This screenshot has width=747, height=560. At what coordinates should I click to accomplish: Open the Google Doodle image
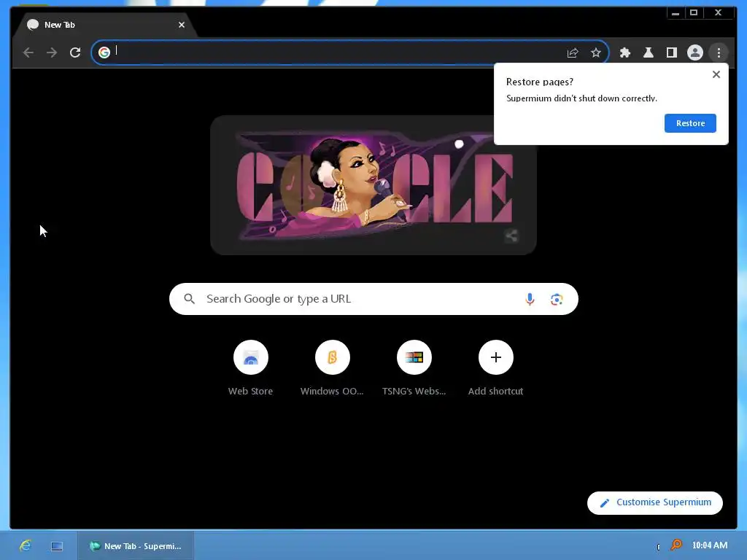pyautogui.click(x=373, y=184)
